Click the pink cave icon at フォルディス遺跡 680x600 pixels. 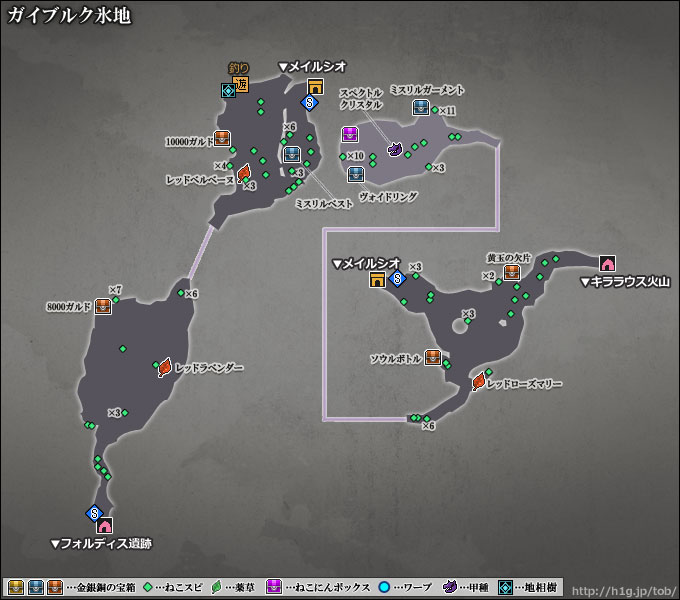105,525
